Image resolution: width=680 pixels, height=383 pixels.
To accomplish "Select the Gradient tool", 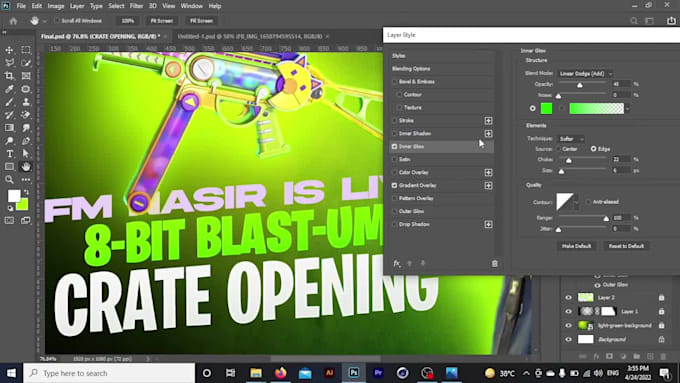I will tap(9, 128).
